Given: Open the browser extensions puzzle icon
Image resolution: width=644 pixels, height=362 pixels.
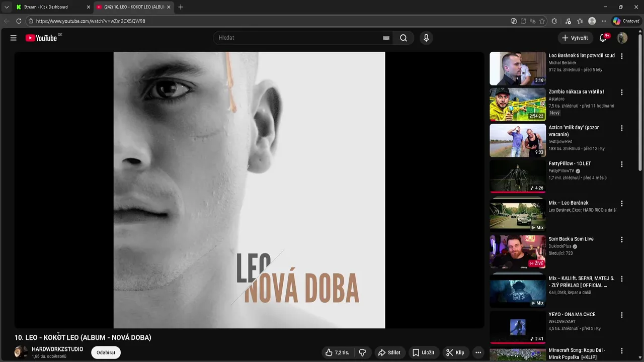Looking at the screenshot, I should [x=554, y=21].
